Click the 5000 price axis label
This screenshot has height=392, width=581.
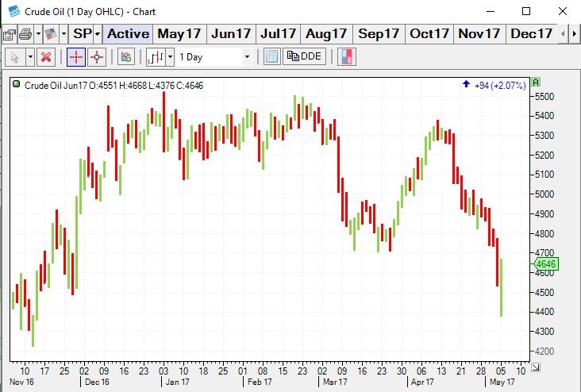click(544, 194)
